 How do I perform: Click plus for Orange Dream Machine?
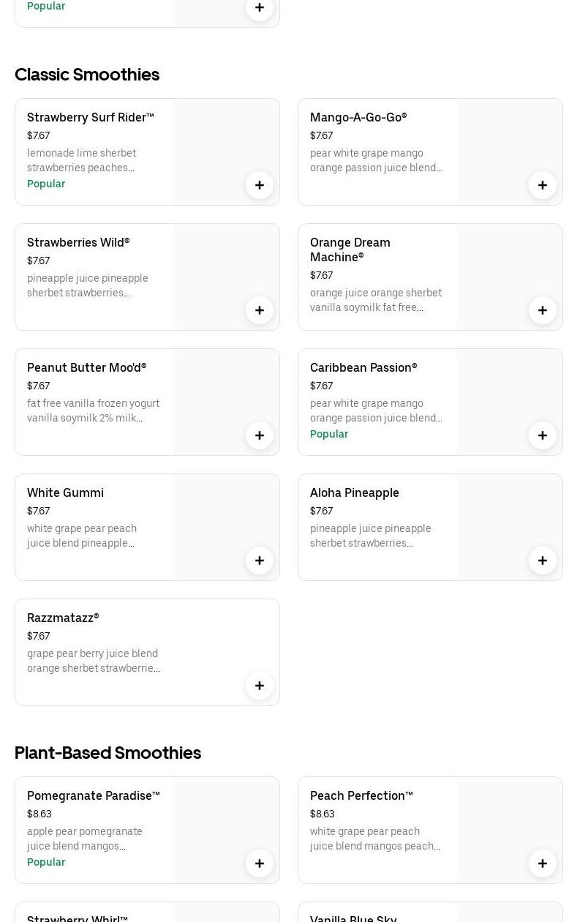coord(543,310)
